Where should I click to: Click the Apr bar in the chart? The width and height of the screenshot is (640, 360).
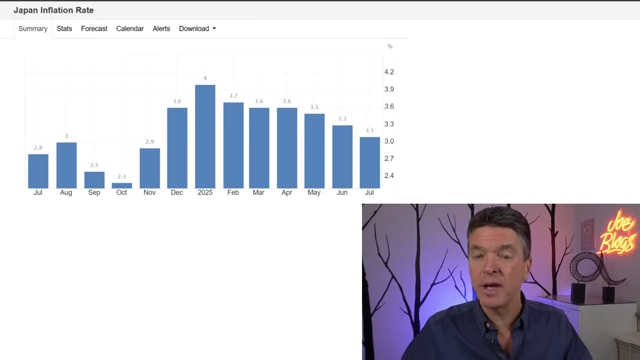coord(287,148)
